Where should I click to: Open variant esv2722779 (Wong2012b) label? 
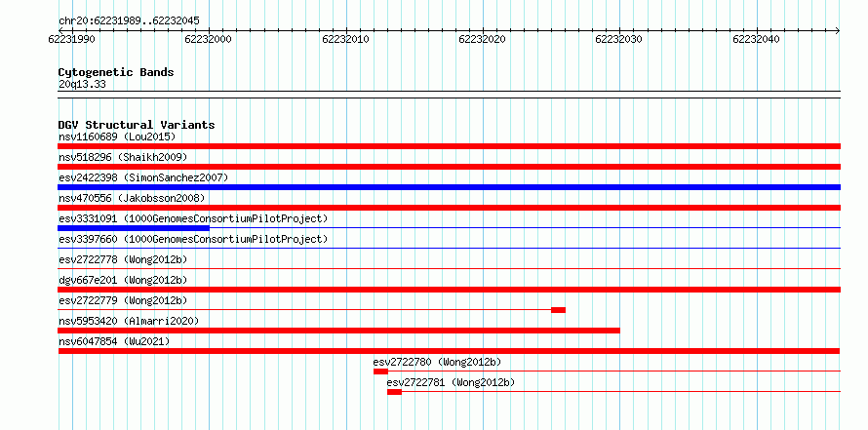pyautogui.click(x=123, y=300)
